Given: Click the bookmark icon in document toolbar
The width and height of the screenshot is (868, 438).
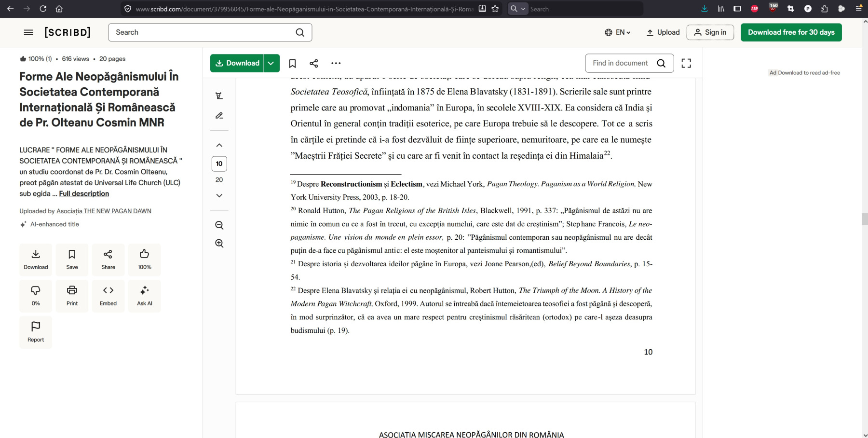Looking at the screenshot, I should coord(292,63).
